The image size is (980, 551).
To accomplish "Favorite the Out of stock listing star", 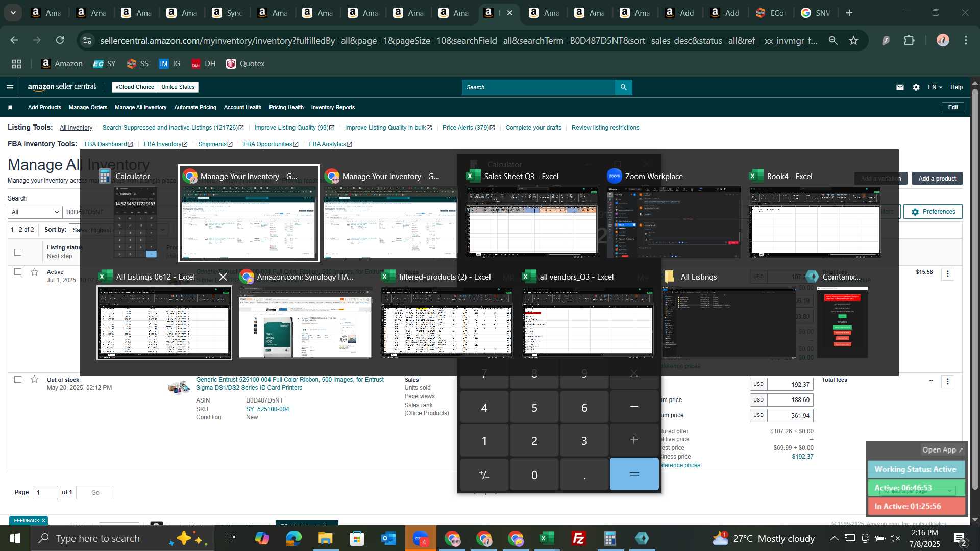I will tap(34, 379).
